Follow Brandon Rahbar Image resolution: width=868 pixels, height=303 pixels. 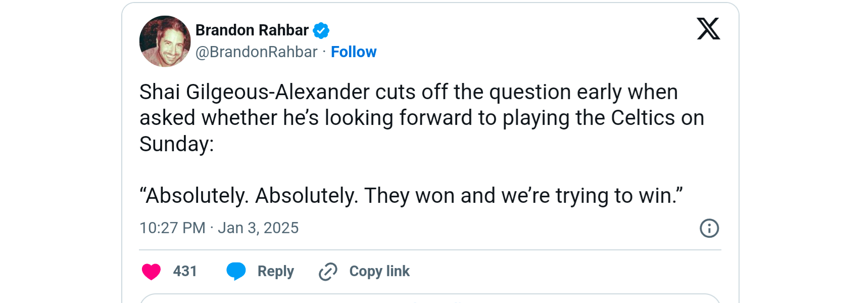[x=354, y=52]
